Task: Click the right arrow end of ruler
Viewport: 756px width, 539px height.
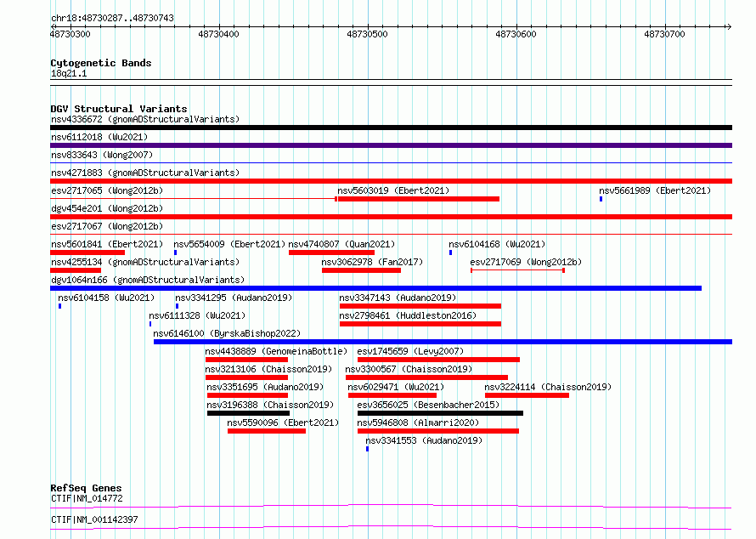Action: [729, 26]
